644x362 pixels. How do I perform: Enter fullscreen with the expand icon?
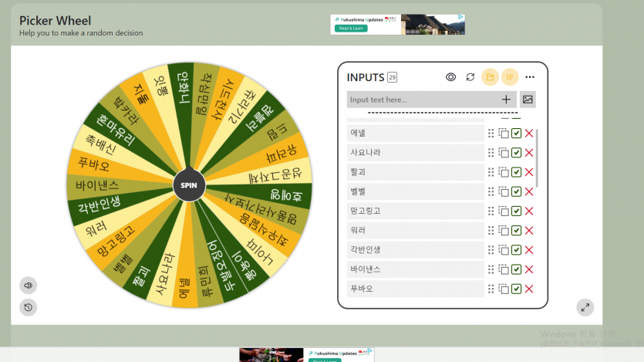click(x=585, y=307)
